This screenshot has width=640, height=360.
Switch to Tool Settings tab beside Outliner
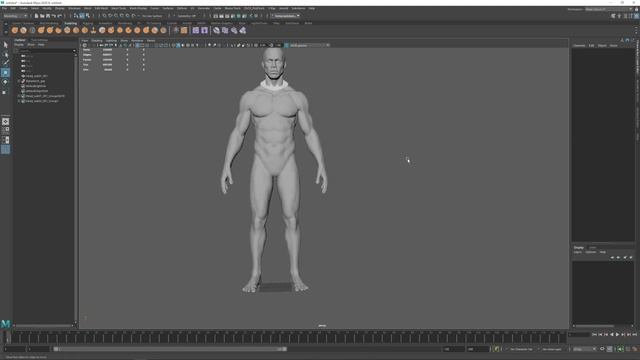[40, 40]
